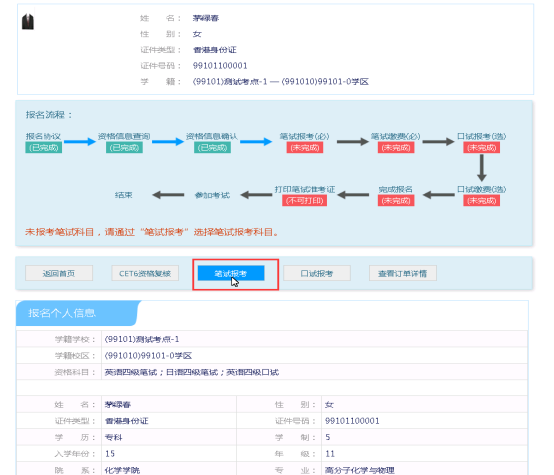Click the 参加考试 step label

(212, 195)
